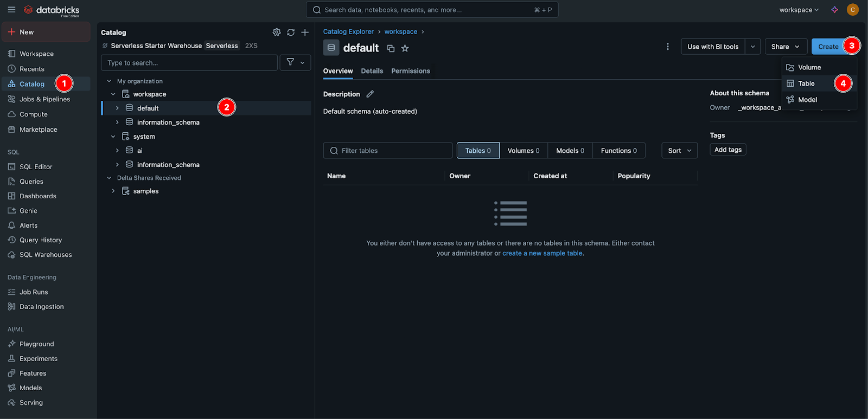Collapse the system catalog node
The width and height of the screenshot is (868, 419).
pyautogui.click(x=113, y=137)
